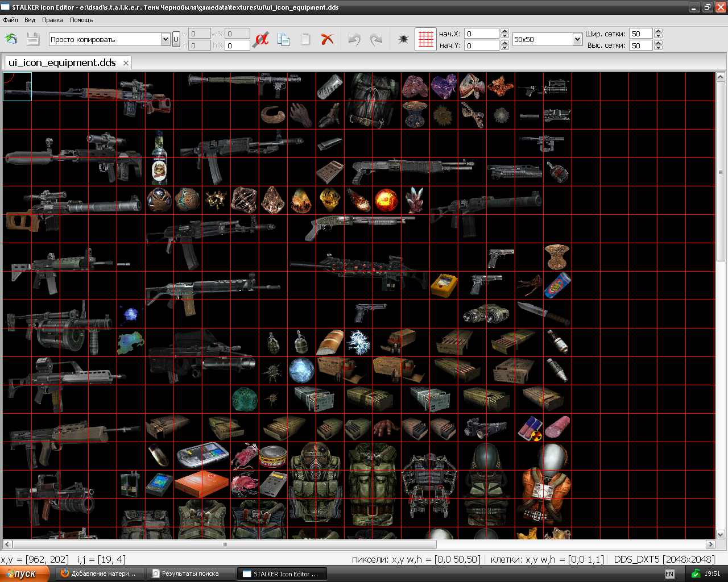The image size is (728, 582).
Task: Toggle the red grid display button
Action: point(425,39)
